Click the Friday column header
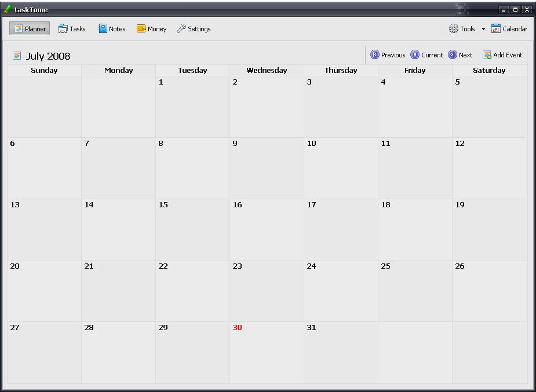536x392 pixels. (415, 70)
